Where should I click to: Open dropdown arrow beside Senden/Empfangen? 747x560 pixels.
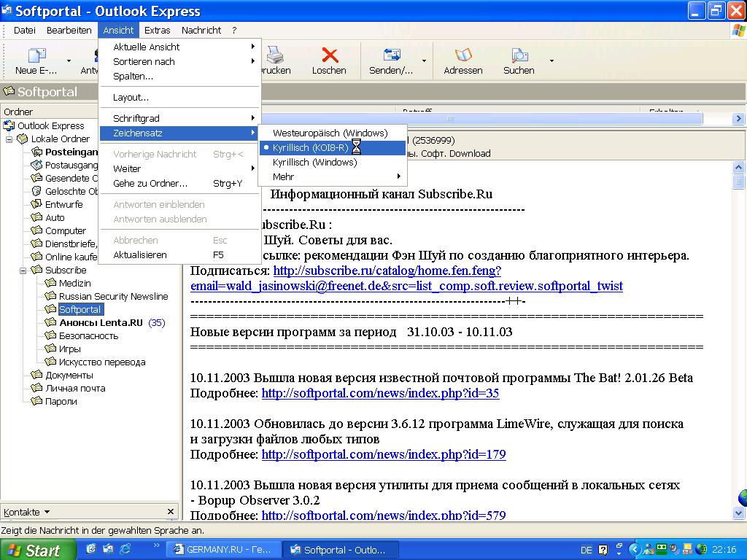point(424,61)
